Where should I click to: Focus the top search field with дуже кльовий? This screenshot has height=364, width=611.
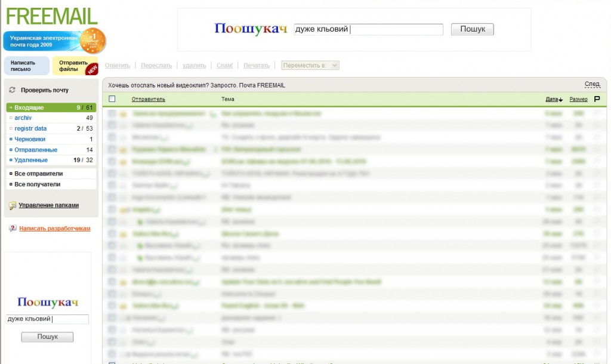[x=368, y=29]
